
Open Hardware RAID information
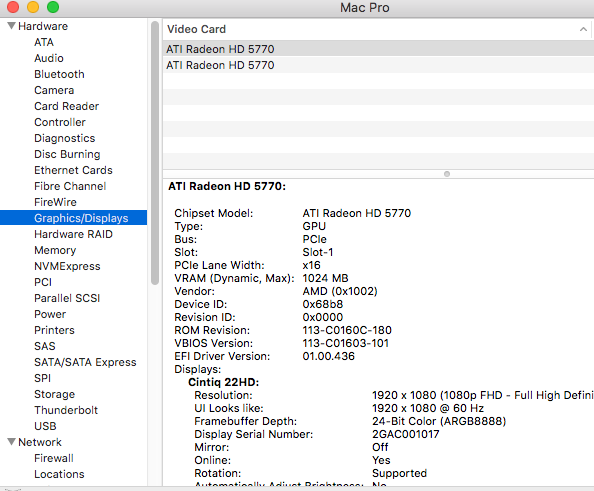click(x=73, y=234)
